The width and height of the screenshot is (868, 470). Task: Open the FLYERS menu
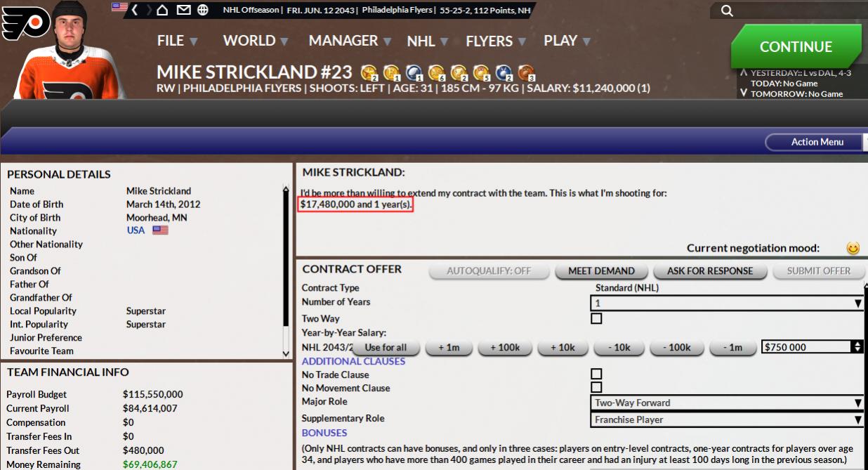tap(496, 41)
